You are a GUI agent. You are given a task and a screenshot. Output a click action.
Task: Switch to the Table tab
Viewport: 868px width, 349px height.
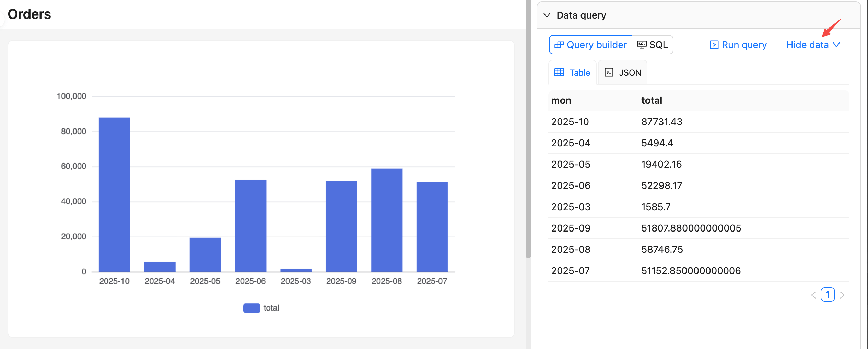(x=573, y=72)
